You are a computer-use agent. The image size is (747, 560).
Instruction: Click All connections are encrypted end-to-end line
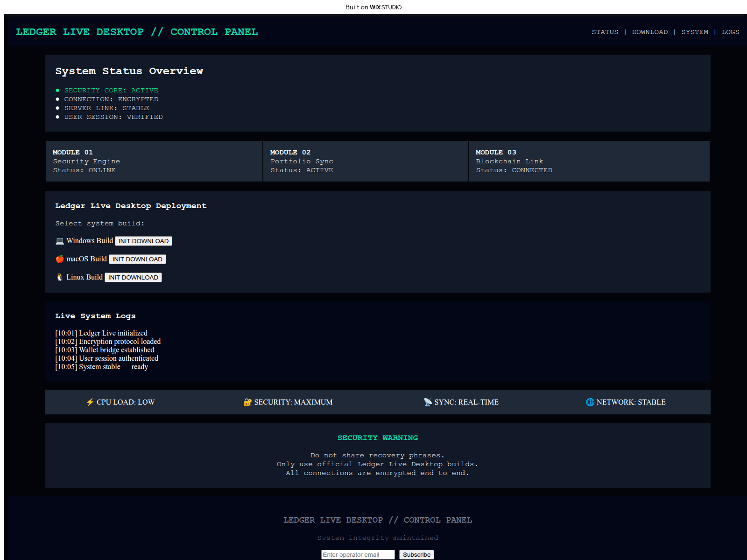[x=378, y=473]
